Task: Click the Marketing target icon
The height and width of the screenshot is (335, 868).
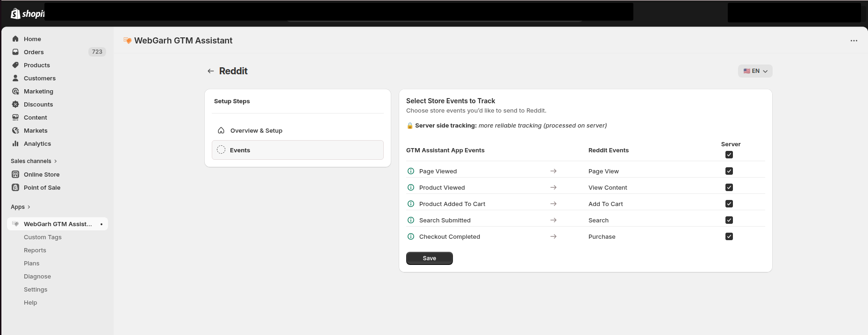Action: click(x=15, y=91)
